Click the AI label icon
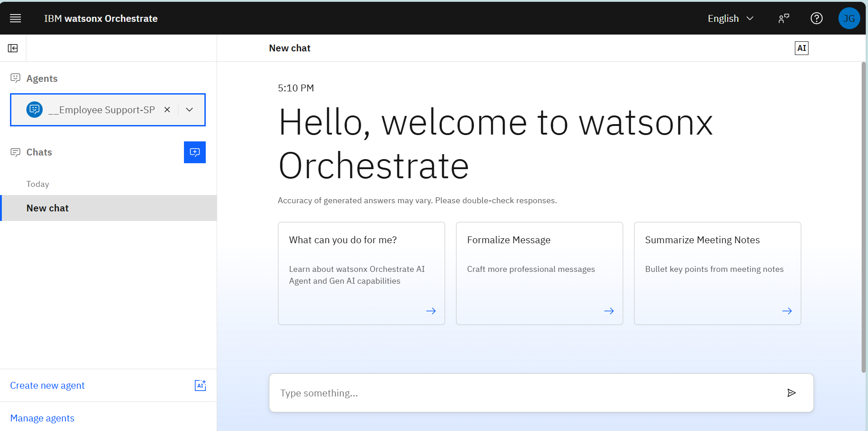This screenshot has width=868, height=431. pos(801,48)
